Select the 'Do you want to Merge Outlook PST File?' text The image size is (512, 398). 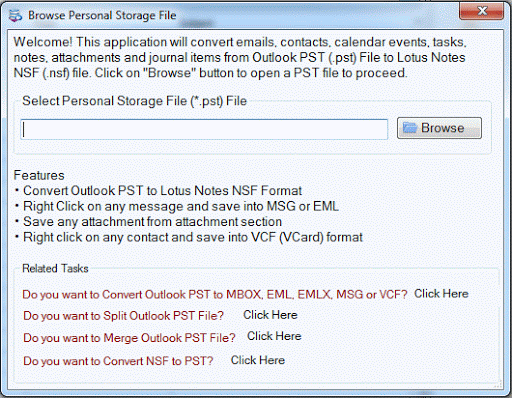[129, 338]
